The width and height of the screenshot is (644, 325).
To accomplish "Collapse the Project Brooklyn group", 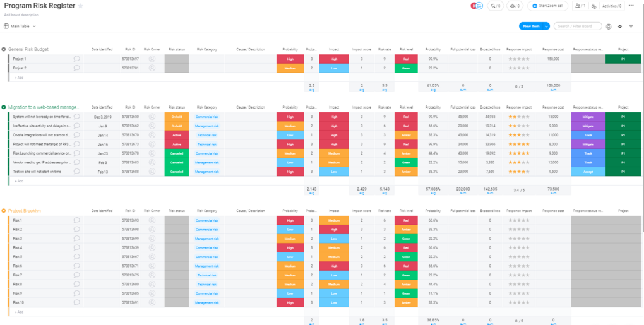I will tap(4, 211).
